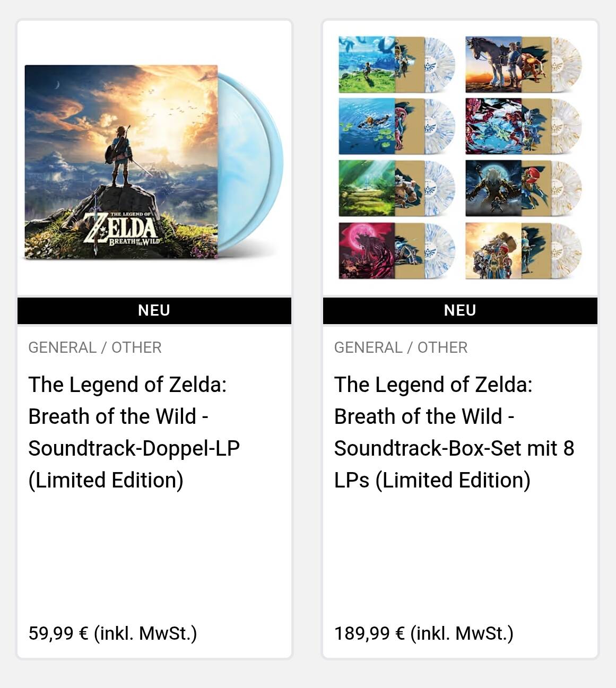The width and height of the screenshot is (616, 688).
Task: Select the pink blood moon album cover
Action: point(367,250)
